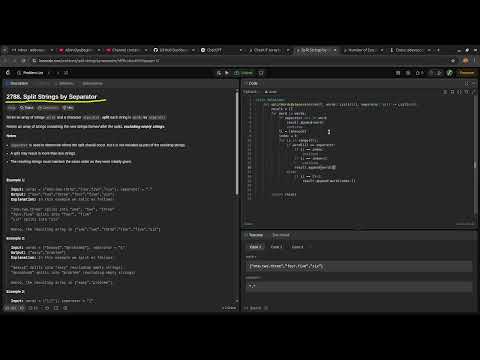Click the words input field
Screen dimensions: 480x360
click(359, 266)
